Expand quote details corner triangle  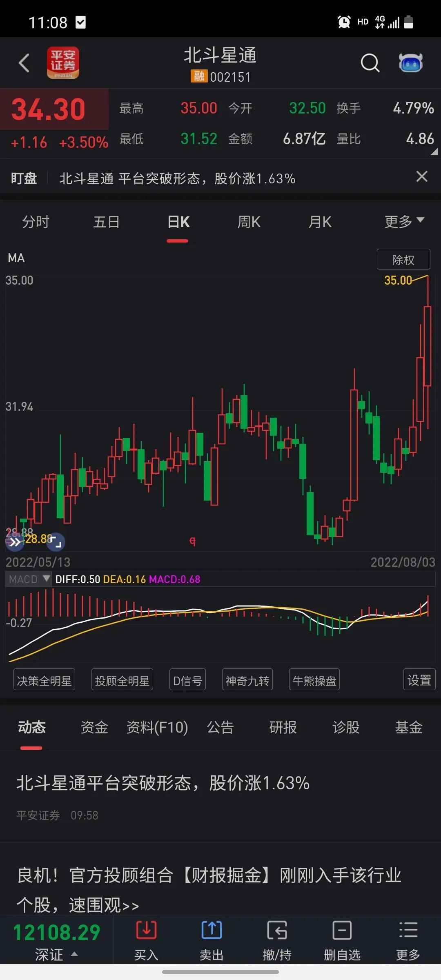point(434,152)
